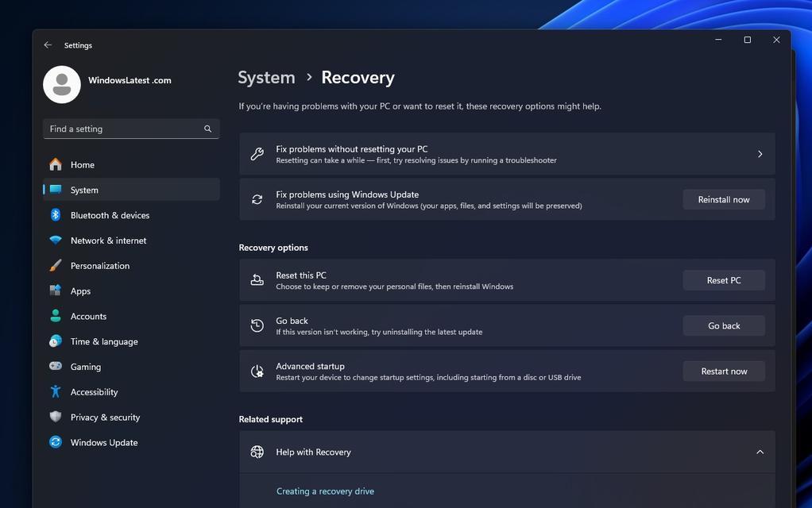Open Gaming settings
This screenshot has height=508, width=812.
coord(132,367)
